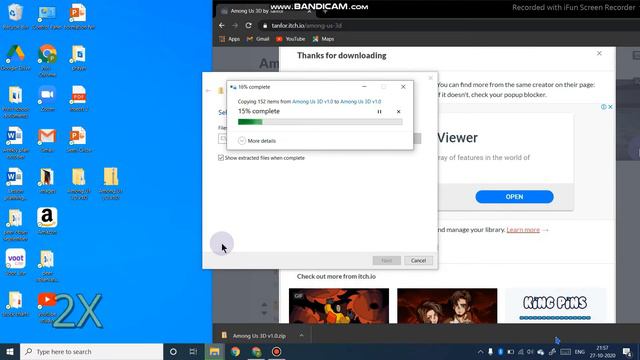
Task: Click the ad info icon
Action: coord(603,107)
